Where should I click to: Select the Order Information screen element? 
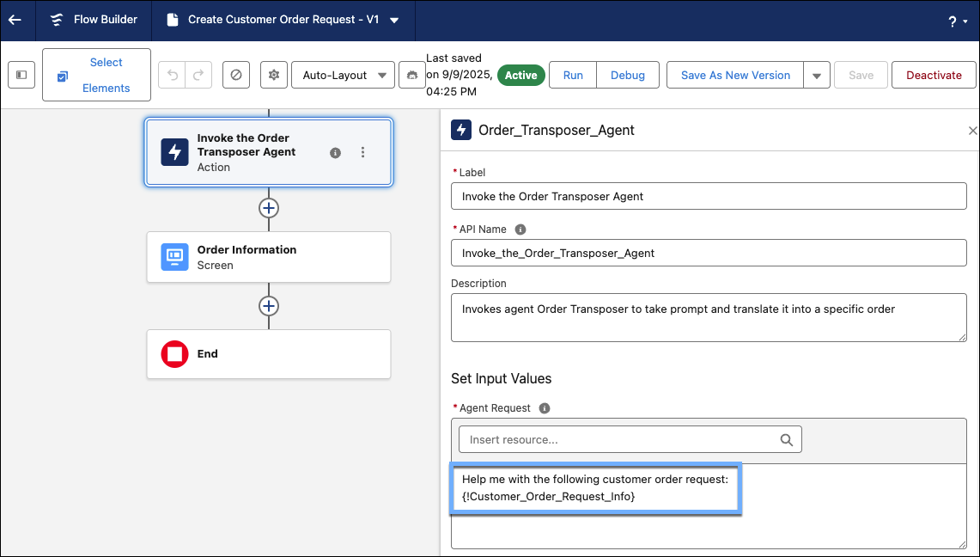point(269,257)
